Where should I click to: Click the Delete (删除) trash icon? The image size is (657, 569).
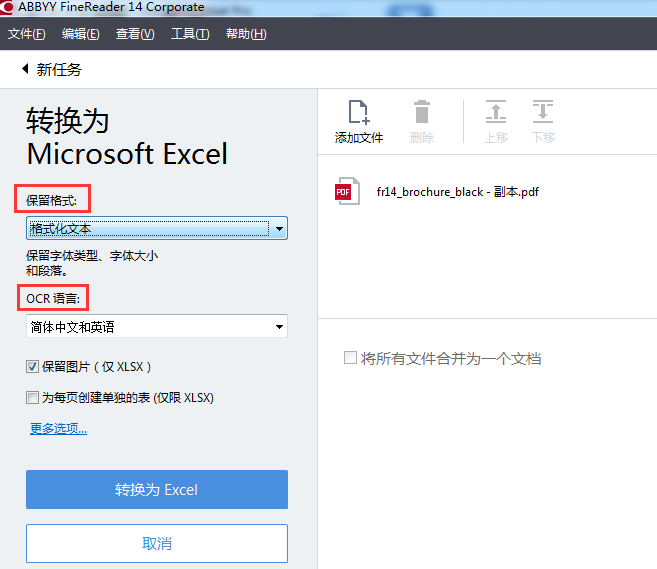click(422, 112)
